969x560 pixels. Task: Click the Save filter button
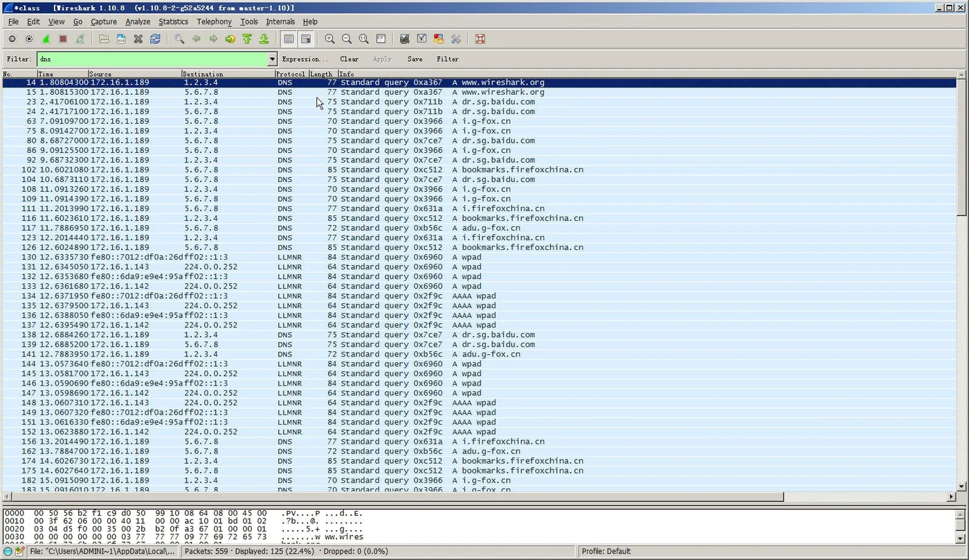pos(415,60)
